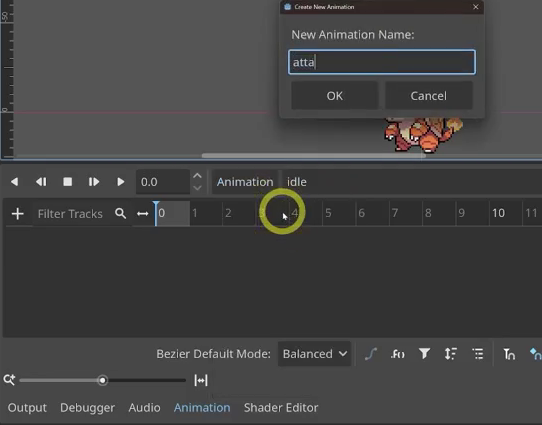542x425 pixels.
Task: Toggle alphabetical track sorting icon
Action: click(451, 354)
